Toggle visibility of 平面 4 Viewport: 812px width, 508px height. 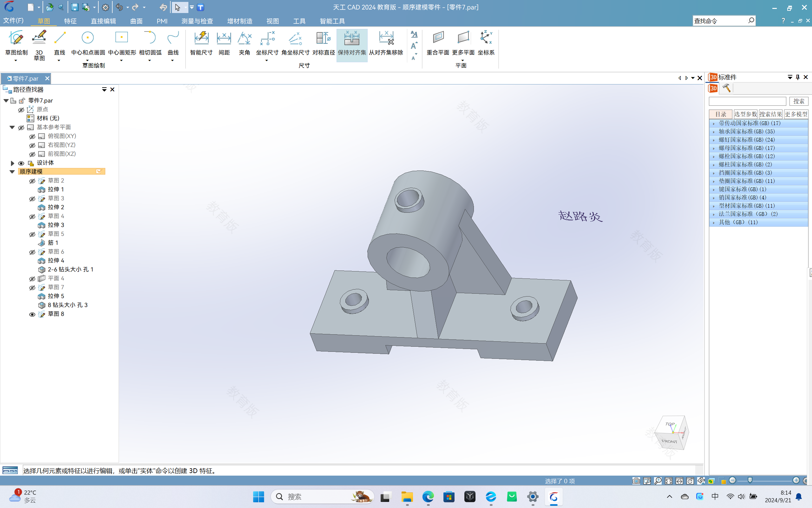[32, 278]
